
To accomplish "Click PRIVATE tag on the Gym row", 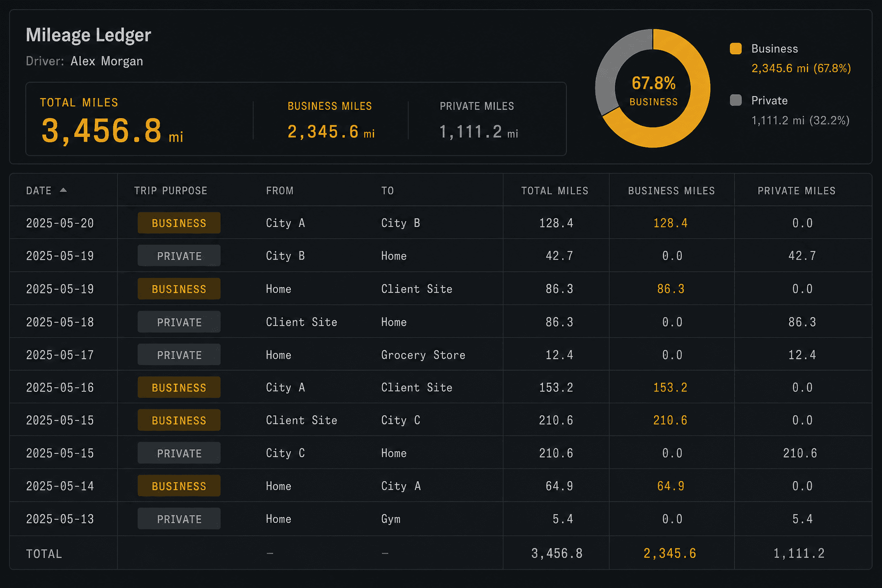I will click(179, 519).
